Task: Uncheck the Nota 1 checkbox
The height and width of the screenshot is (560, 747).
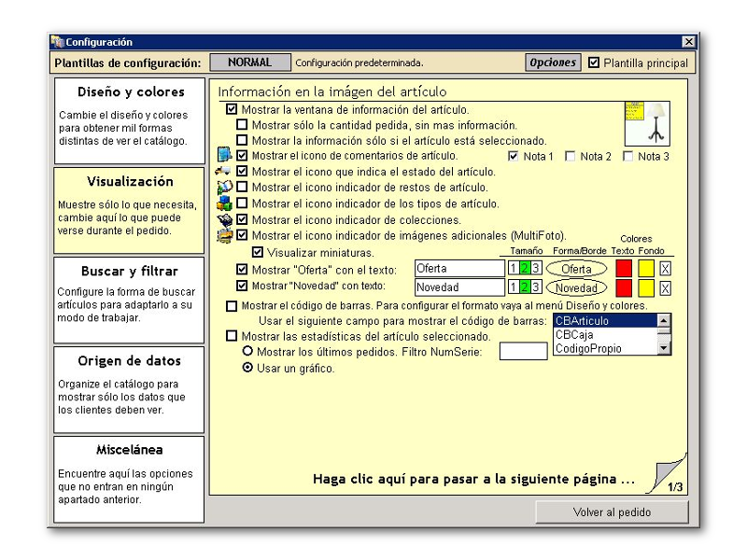Action: click(513, 156)
